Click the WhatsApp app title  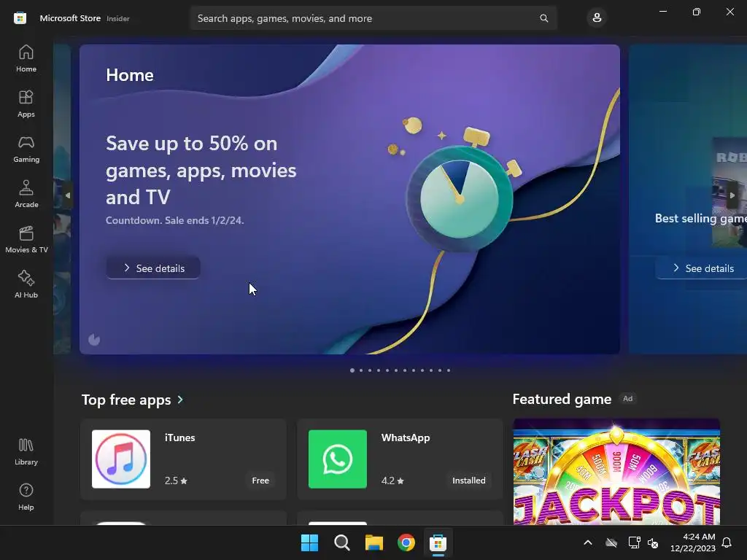click(406, 437)
